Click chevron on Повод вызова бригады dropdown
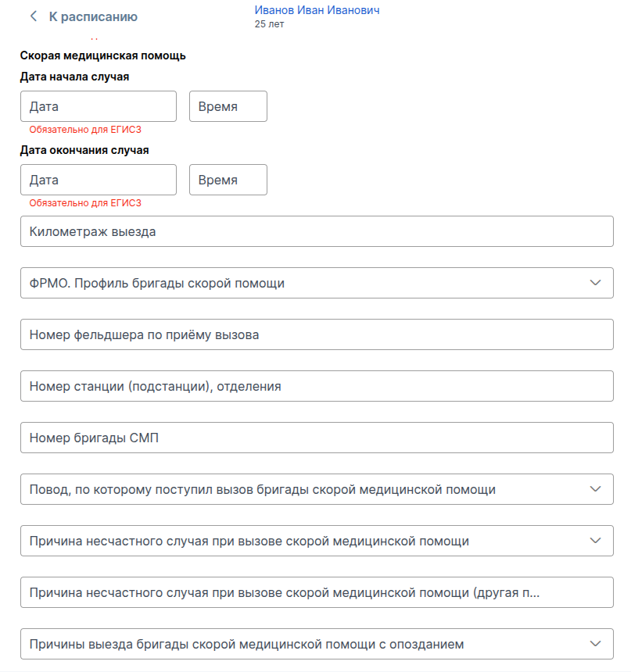Viewport: 631px width, 672px height. coord(596,489)
